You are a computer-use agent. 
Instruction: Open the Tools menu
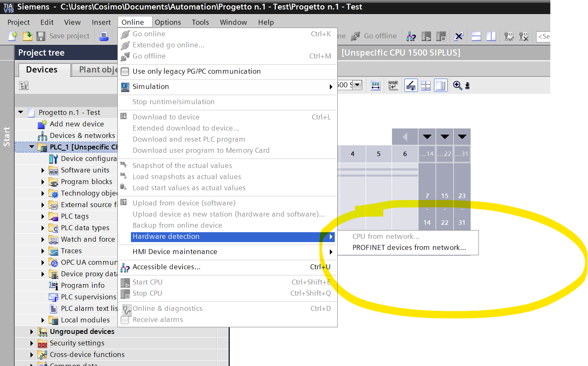pyautogui.click(x=201, y=22)
